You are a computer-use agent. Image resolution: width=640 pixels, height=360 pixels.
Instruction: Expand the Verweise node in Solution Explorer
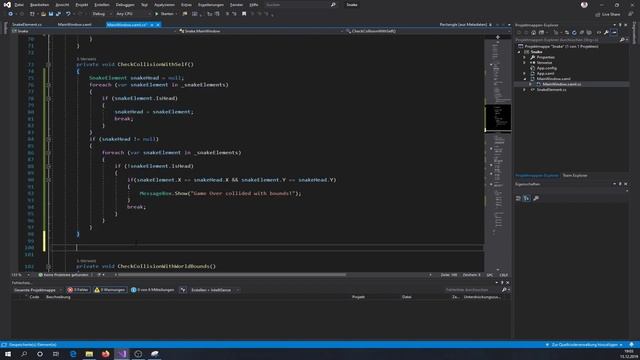524,63
